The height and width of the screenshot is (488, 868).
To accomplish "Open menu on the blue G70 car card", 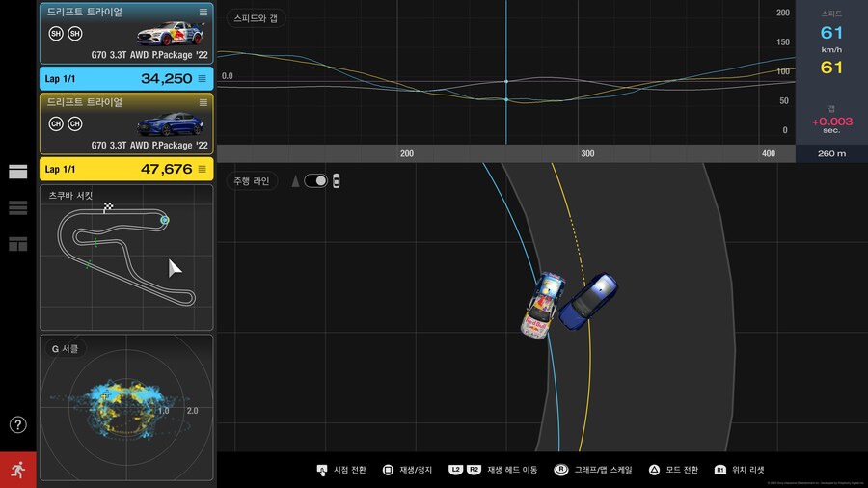I will click(203, 102).
